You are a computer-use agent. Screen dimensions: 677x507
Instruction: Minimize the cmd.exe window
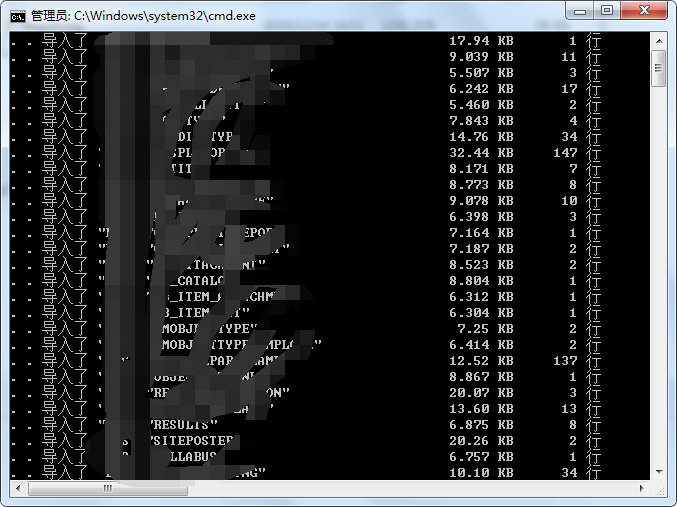(x=580, y=10)
